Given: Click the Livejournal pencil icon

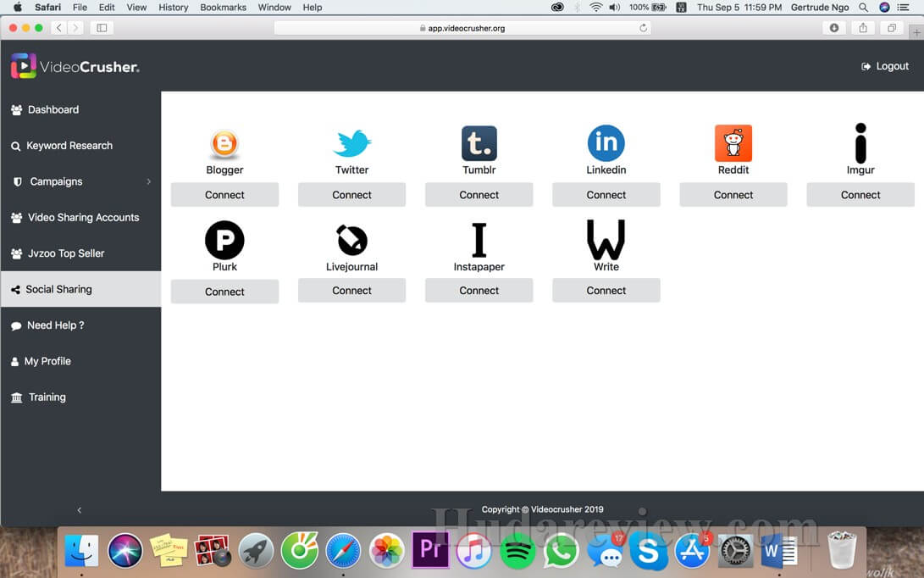Looking at the screenshot, I should pos(351,240).
